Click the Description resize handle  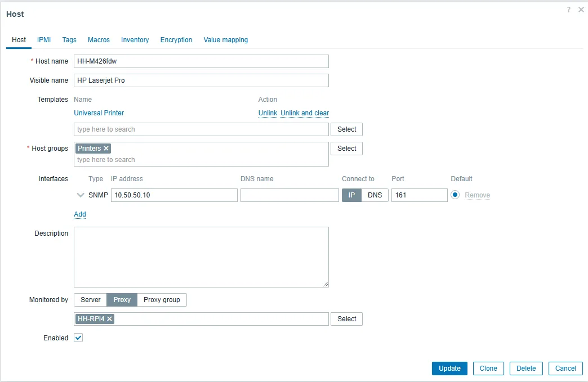pyautogui.click(x=326, y=284)
